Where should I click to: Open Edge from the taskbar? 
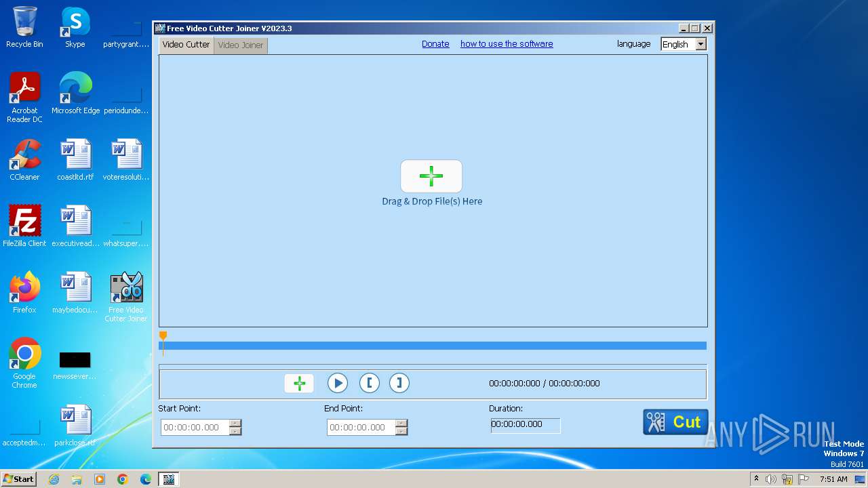pyautogui.click(x=146, y=479)
